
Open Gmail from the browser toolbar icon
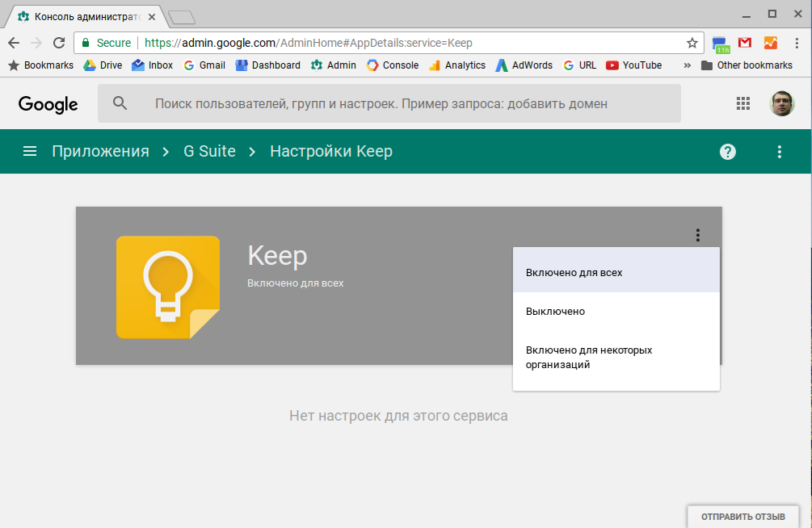point(744,42)
